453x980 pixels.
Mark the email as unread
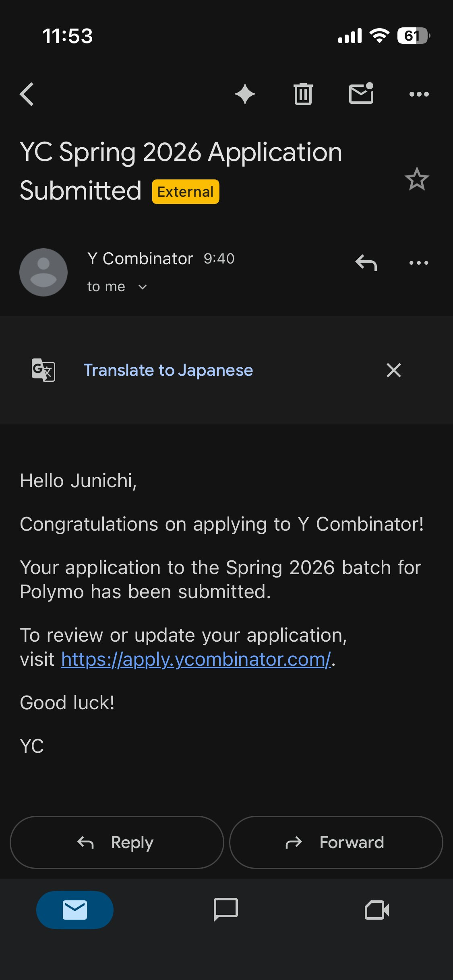pos(361,94)
